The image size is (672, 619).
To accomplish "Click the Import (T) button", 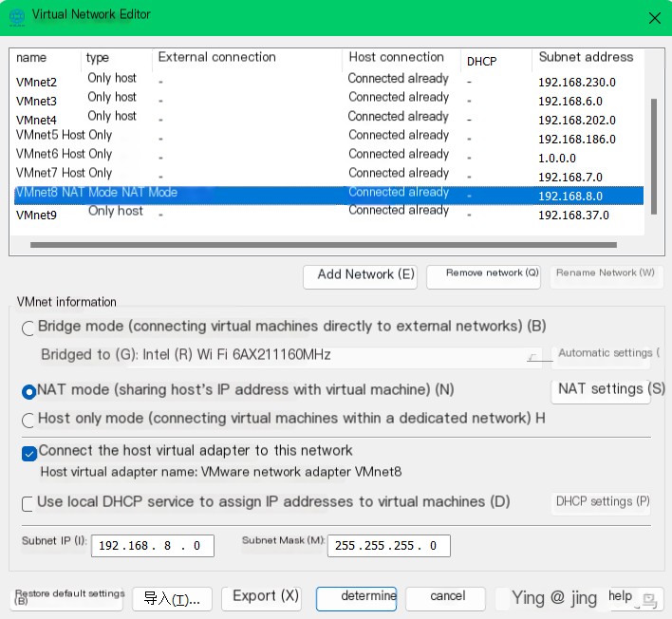I will tap(172, 598).
